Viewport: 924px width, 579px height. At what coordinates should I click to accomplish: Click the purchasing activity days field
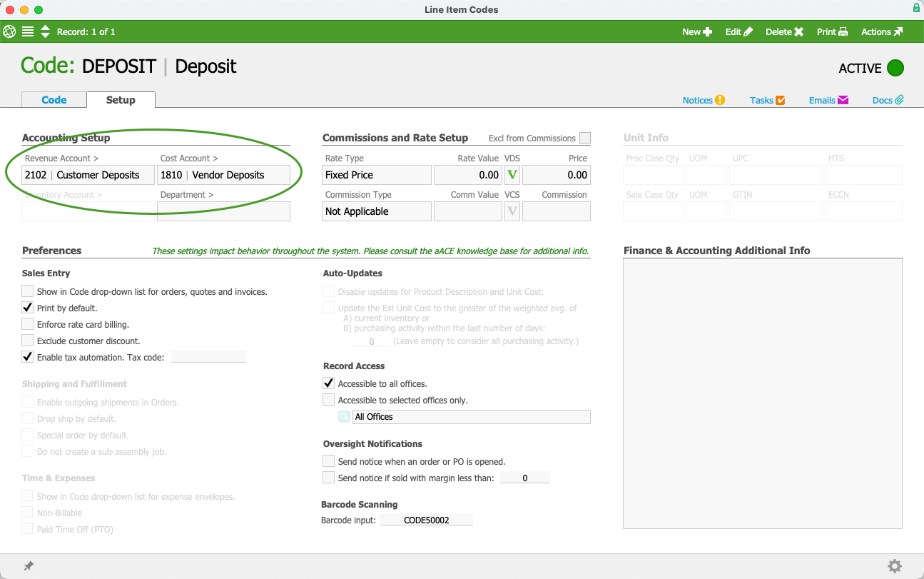coord(372,341)
